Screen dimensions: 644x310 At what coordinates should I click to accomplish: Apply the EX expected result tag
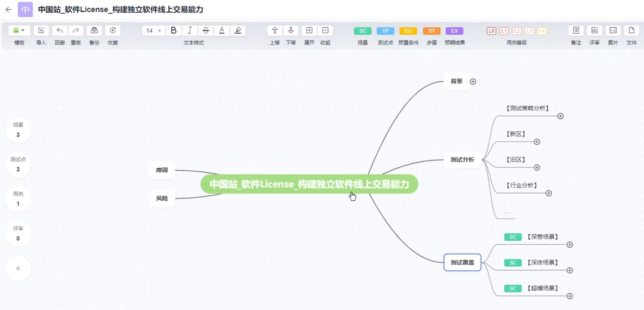pos(454,31)
